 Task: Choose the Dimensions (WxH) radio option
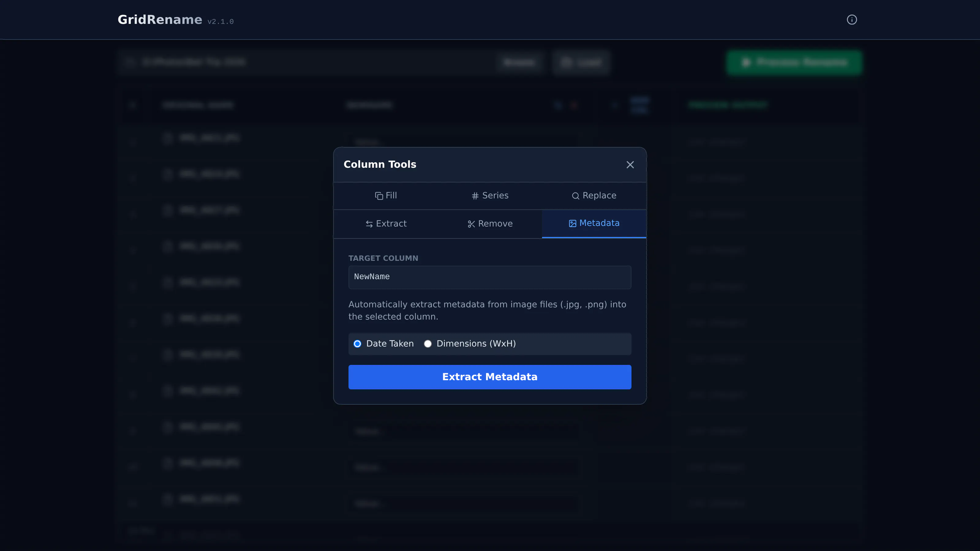tap(428, 344)
